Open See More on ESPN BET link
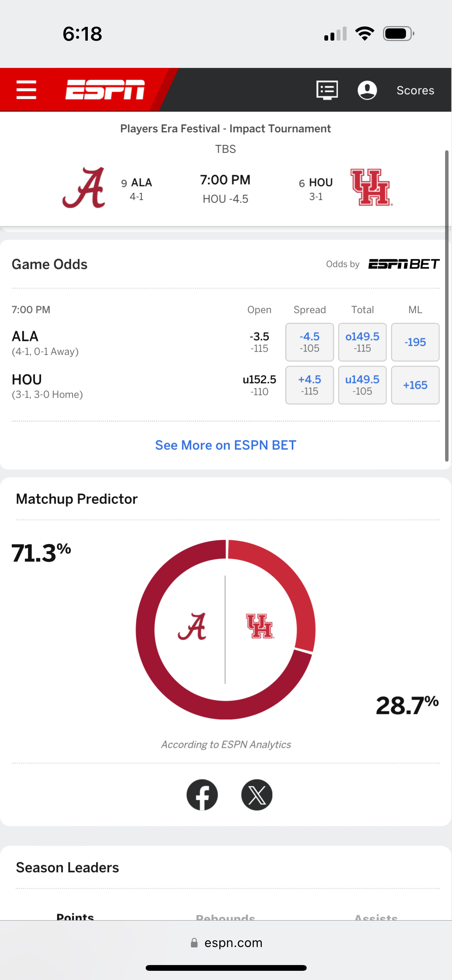Screen dimensions: 452x980 (226, 445)
